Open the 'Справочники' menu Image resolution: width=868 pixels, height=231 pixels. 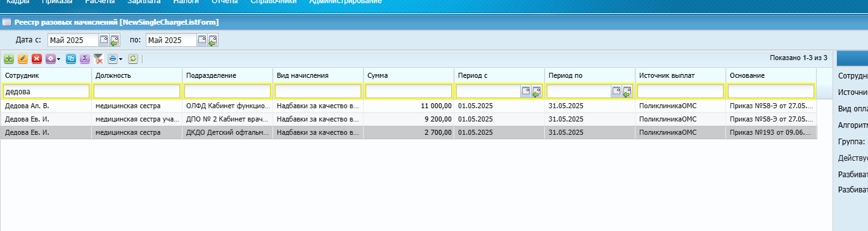click(274, 3)
